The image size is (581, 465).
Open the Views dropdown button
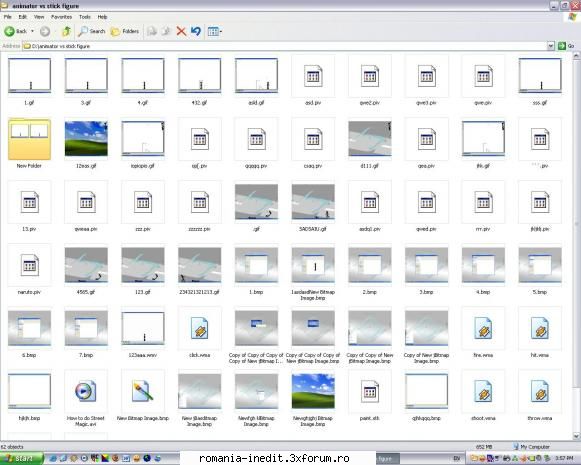[215, 31]
